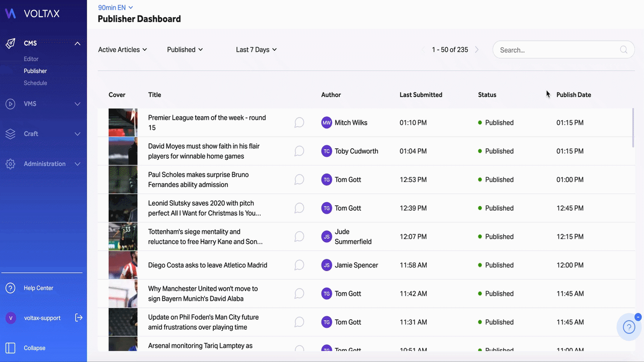Open the Publisher menu item
This screenshot has height=362, width=644.
click(35, 71)
